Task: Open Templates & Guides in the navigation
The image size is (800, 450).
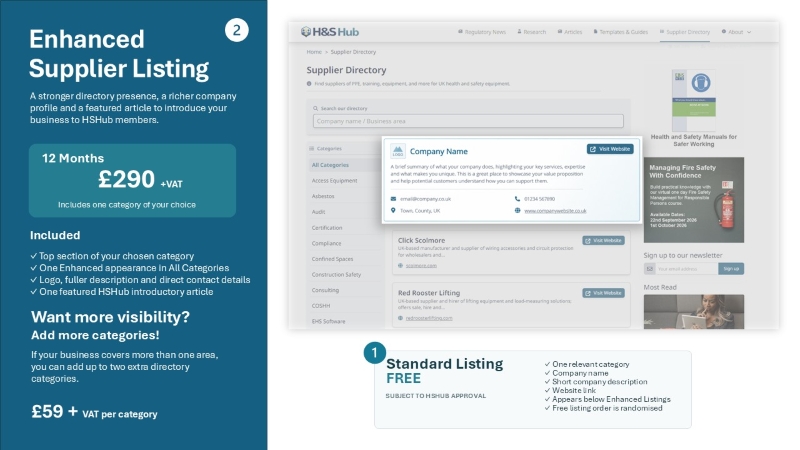Action: (x=620, y=32)
